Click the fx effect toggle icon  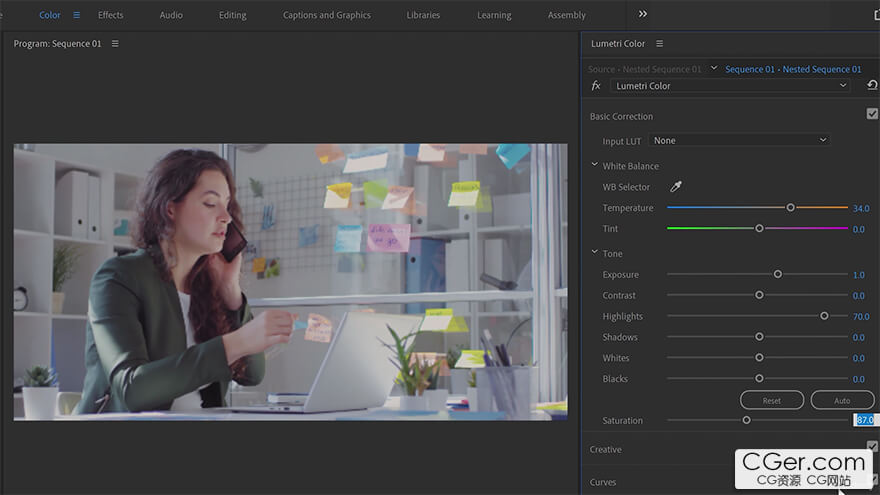coord(596,86)
